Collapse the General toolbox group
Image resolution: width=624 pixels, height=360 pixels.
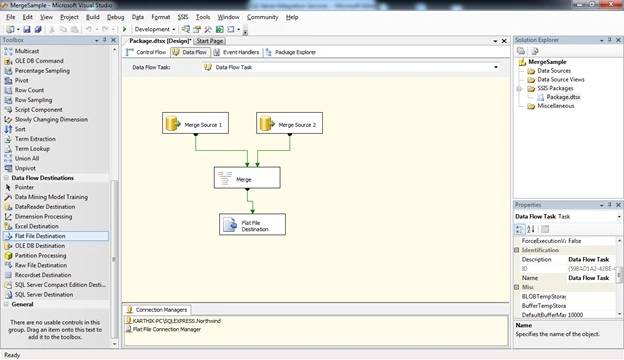[6, 304]
